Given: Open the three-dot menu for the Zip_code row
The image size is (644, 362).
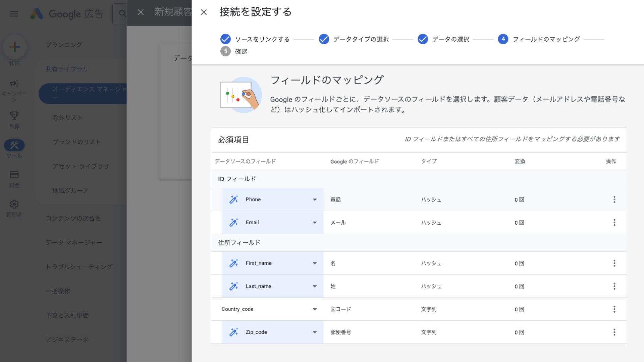Looking at the screenshot, I should (614, 332).
